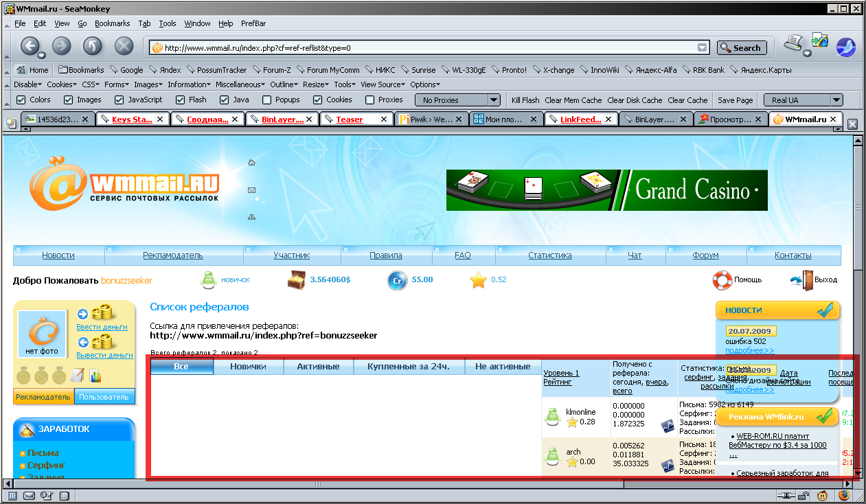The height and width of the screenshot is (504, 866).
Task: Open the Information dropdown in the developer toolbar
Action: tap(190, 84)
